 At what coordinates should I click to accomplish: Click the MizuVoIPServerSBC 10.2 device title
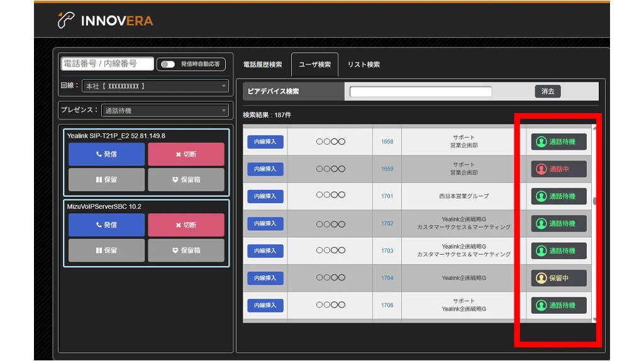coord(104,206)
